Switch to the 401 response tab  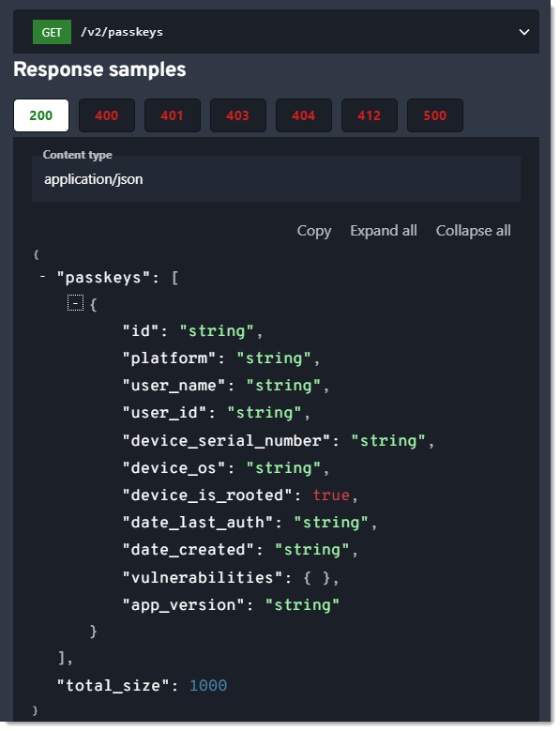click(x=173, y=115)
